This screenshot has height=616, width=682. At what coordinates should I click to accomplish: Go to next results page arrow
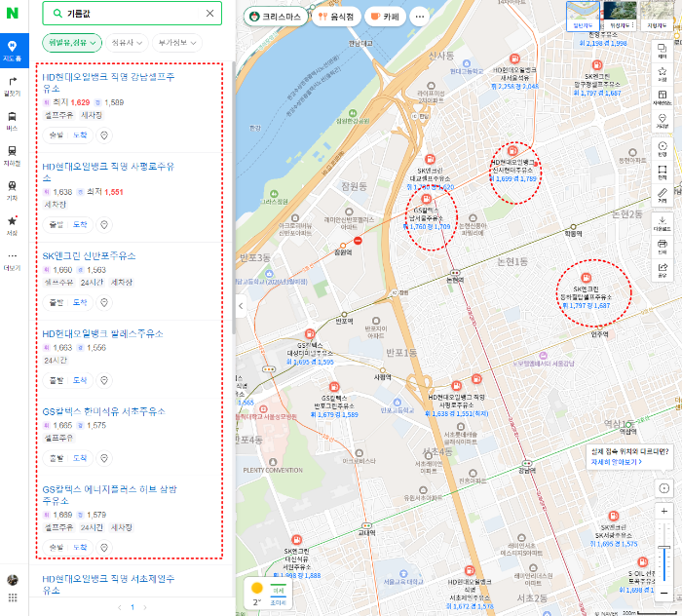(x=145, y=607)
